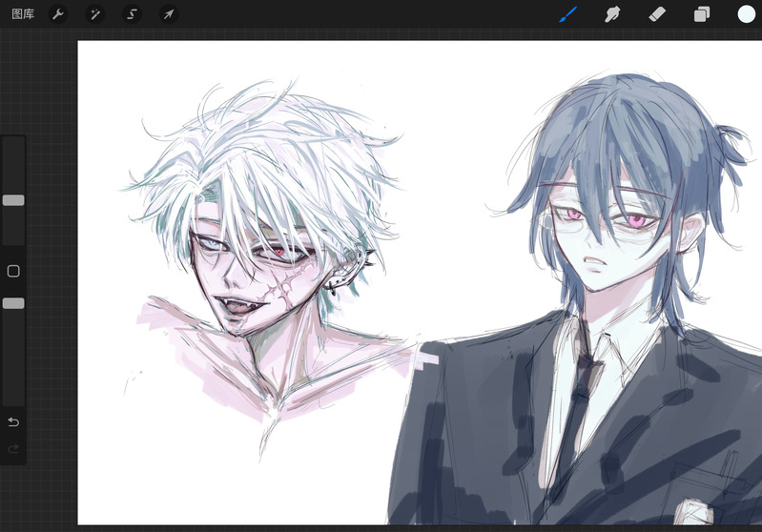This screenshot has height=532, width=762.
Task: Activate the Selection tool
Action: (x=132, y=14)
